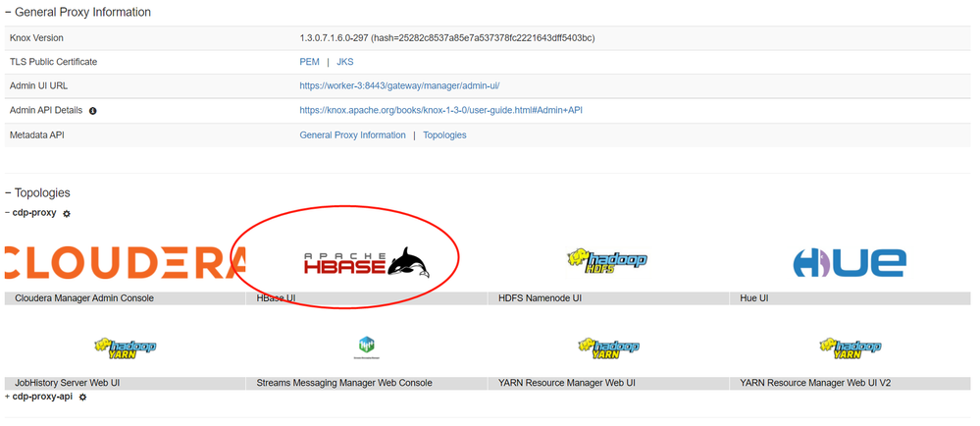Click Cloudera Manager Admin Console label

tap(84, 298)
